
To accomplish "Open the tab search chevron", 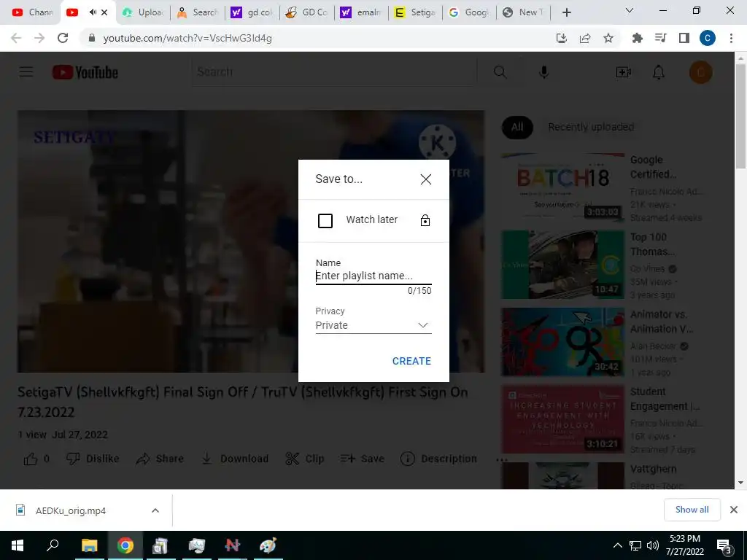I will 630,10.
